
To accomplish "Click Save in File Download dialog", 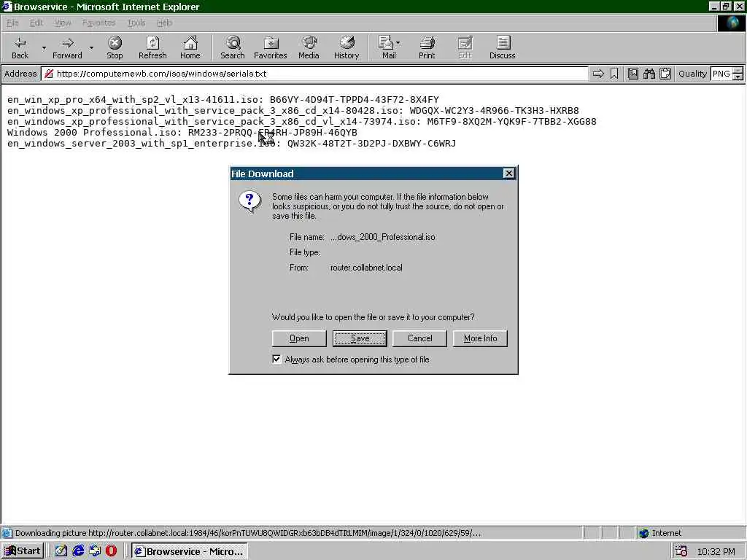I will click(x=360, y=338).
